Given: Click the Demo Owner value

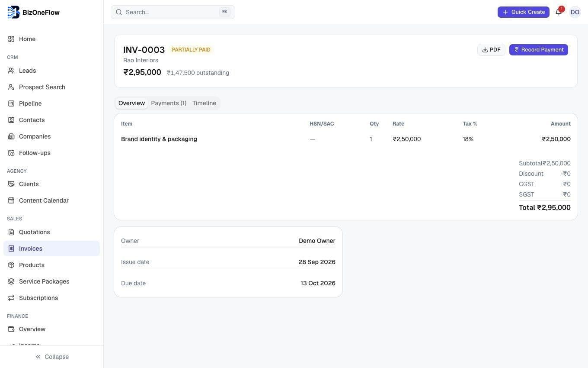Looking at the screenshot, I should 317,241.
